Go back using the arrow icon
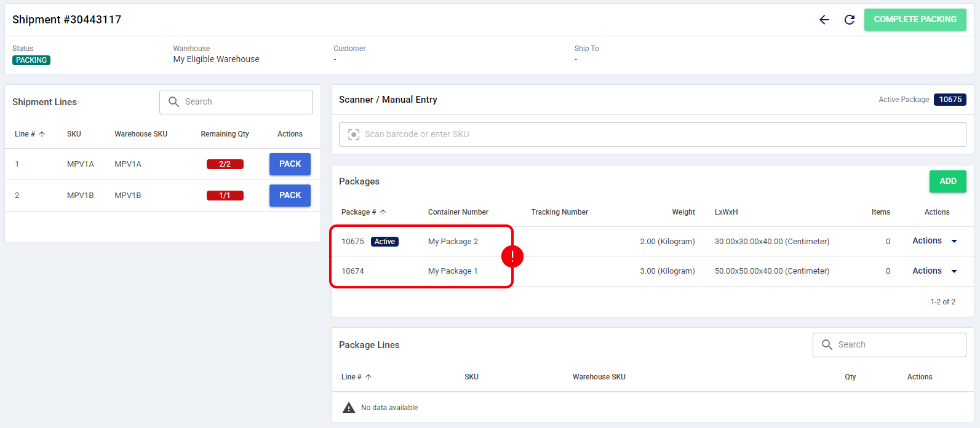Viewport: 980px width, 428px height. tap(824, 20)
